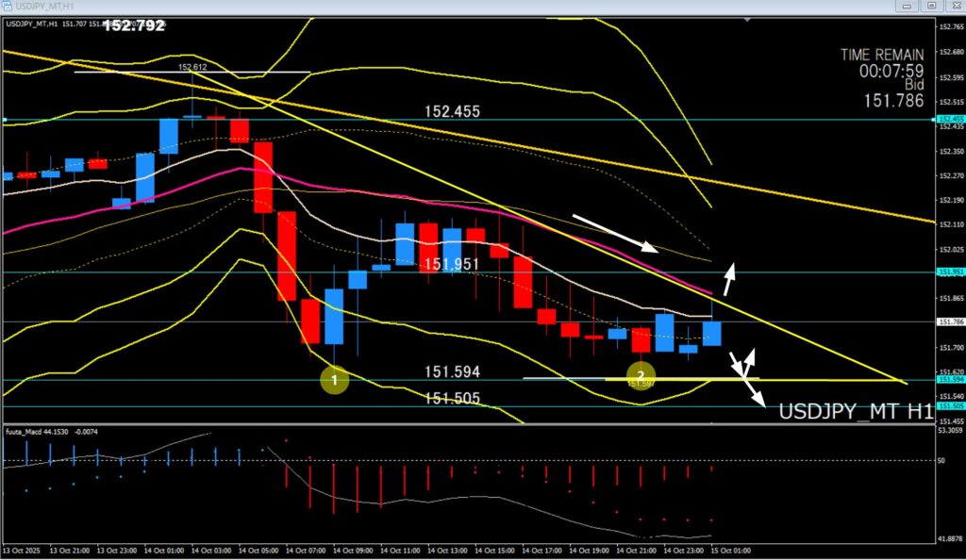
Task: Select the 152.455 text label on chart
Action: 452,111
